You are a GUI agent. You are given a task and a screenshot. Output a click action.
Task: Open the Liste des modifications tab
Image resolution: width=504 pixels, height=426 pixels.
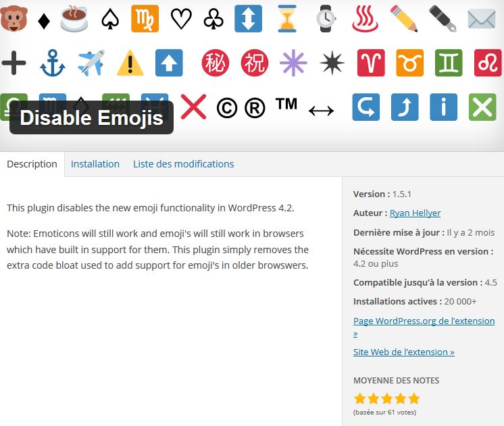click(x=183, y=164)
